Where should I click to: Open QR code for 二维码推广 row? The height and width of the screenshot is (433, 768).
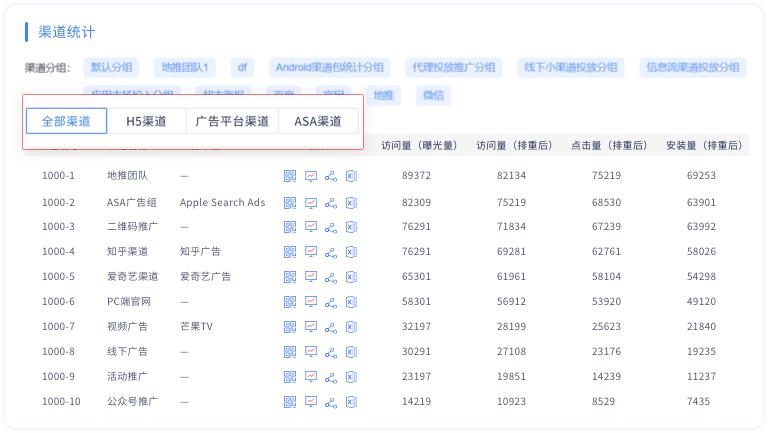[290, 227]
